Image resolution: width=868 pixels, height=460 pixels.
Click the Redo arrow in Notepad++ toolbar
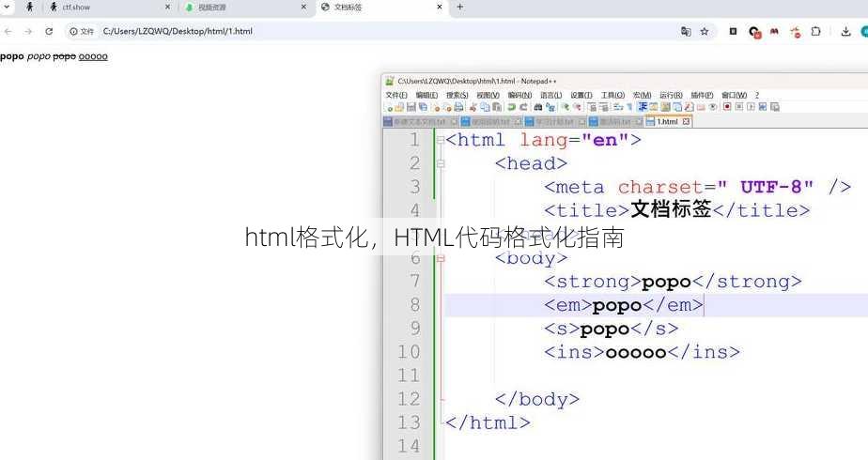point(523,107)
